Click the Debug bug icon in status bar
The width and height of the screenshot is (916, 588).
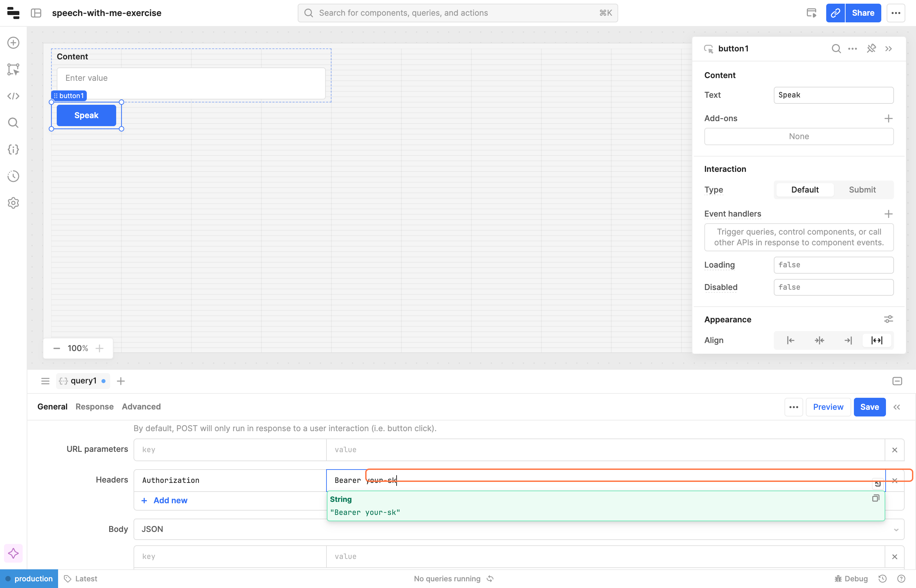[838, 578]
